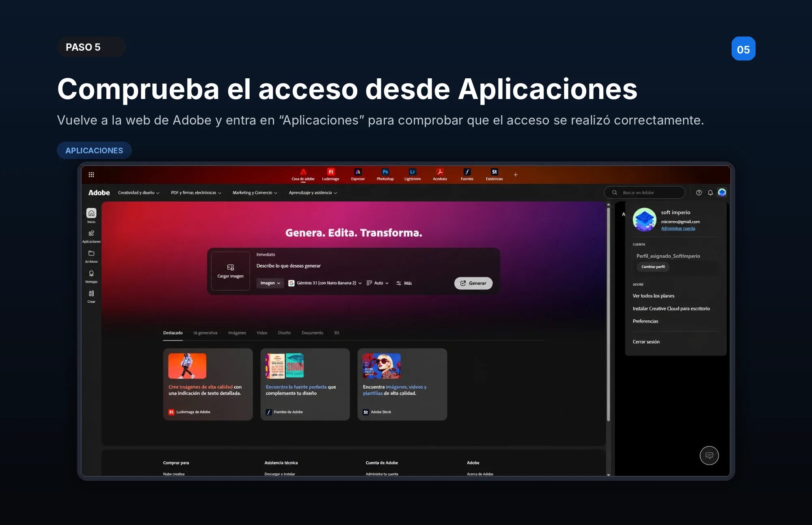
Task: Switch to the Documento tab
Action: coord(312,333)
